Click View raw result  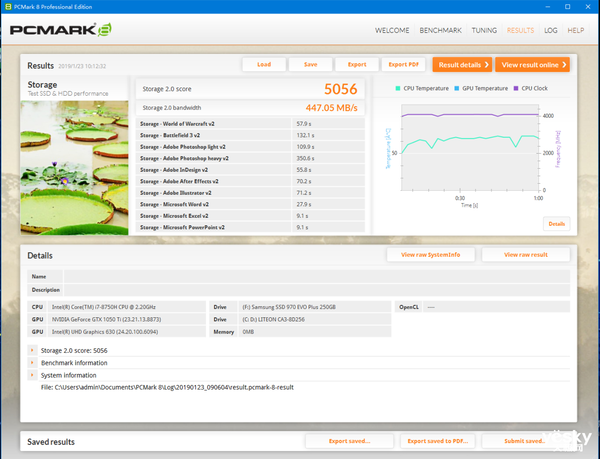click(526, 255)
